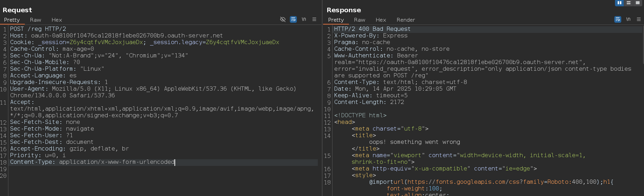The image size is (644, 196).
Task: Toggle hidden-content eye icon in Request panel
Action: pyautogui.click(x=283, y=19)
